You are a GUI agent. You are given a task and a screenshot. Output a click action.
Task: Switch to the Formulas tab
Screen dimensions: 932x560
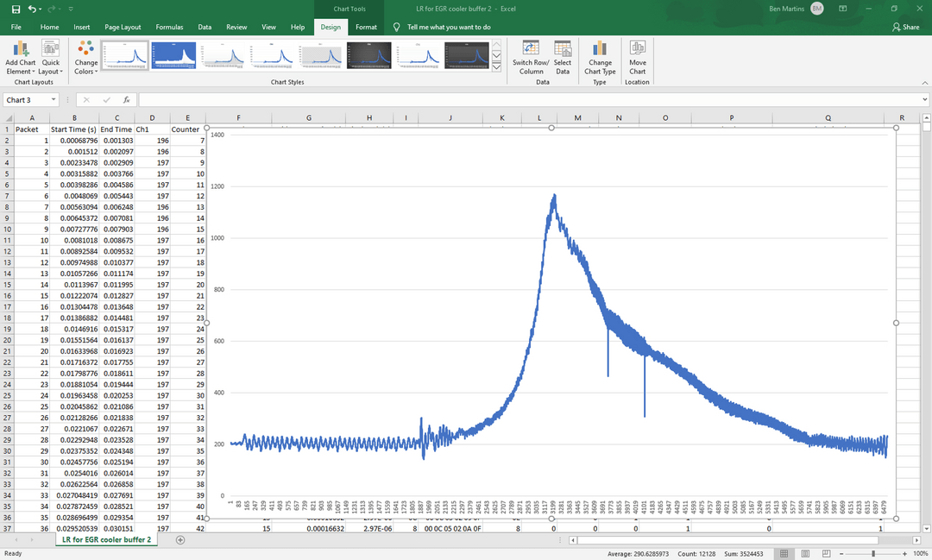pos(169,27)
